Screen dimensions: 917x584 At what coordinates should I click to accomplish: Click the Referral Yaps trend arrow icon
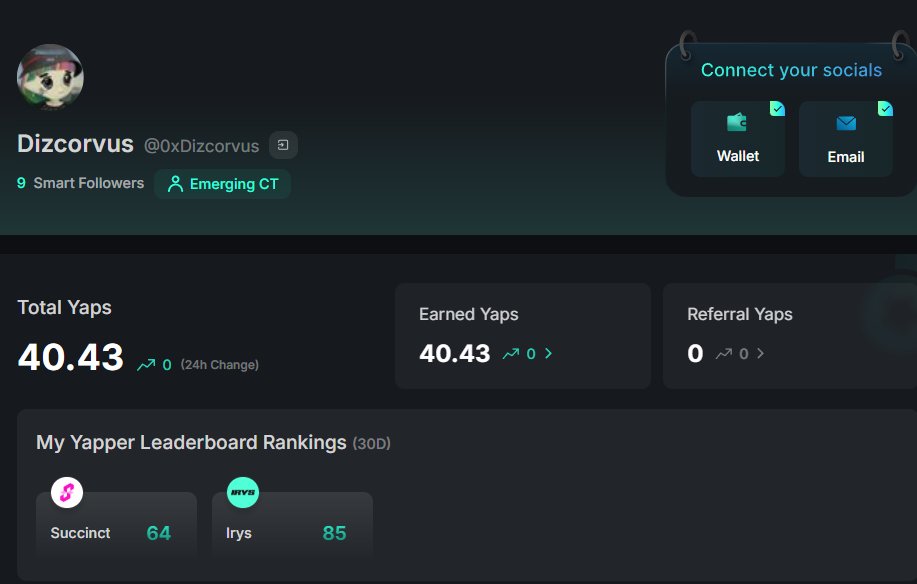click(x=723, y=353)
